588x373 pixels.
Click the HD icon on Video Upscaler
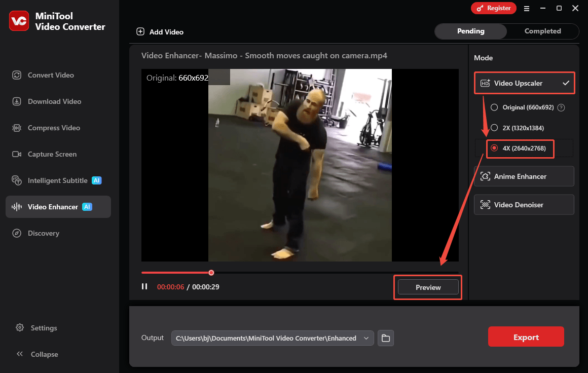(x=485, y=83)
